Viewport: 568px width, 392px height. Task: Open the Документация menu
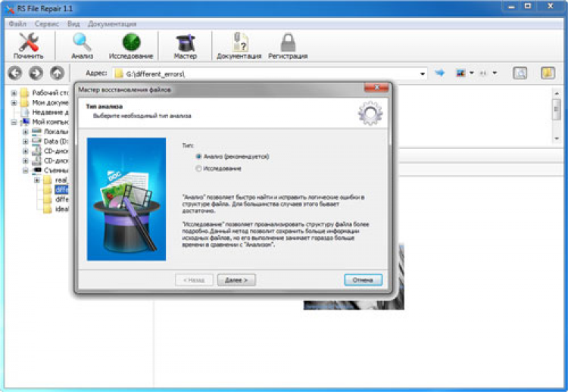click(112, 24)
